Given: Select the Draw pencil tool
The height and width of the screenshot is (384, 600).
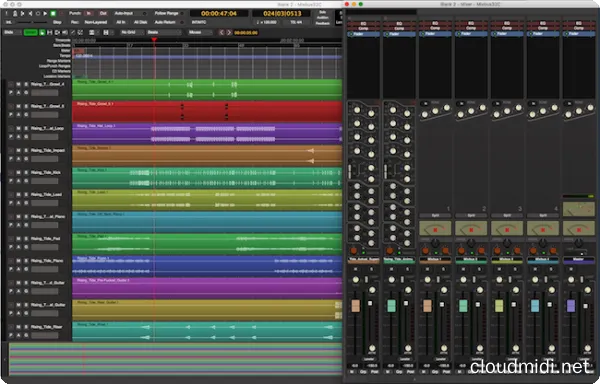Looking at the screenshot, I should coord(73,33).
